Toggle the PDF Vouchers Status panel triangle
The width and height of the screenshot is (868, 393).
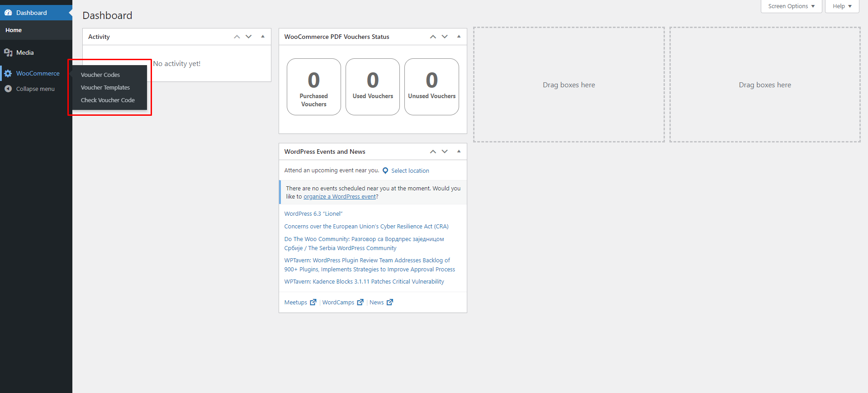pyautogui.click(x=459, y=37)
